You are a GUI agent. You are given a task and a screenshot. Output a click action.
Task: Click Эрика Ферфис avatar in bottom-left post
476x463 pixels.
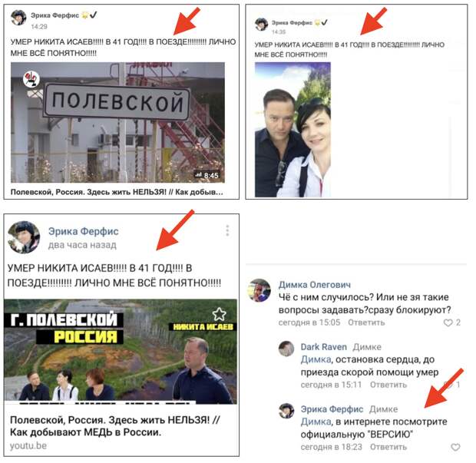[x=24, y=237]
